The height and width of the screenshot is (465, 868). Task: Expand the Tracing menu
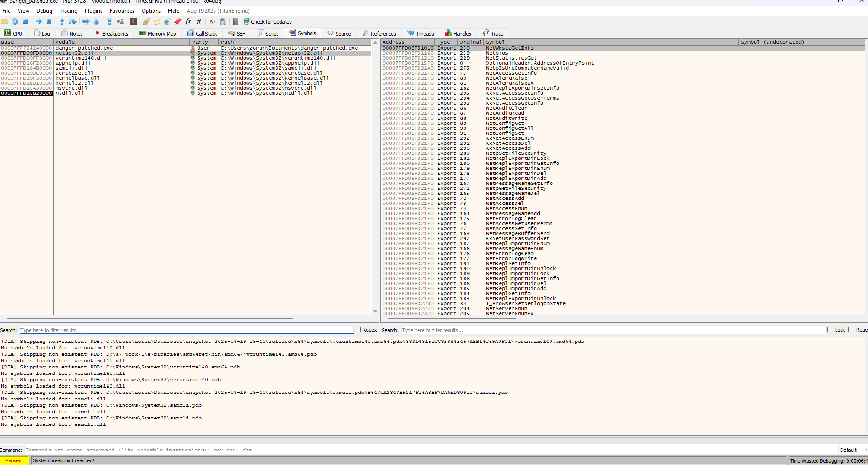68,11
